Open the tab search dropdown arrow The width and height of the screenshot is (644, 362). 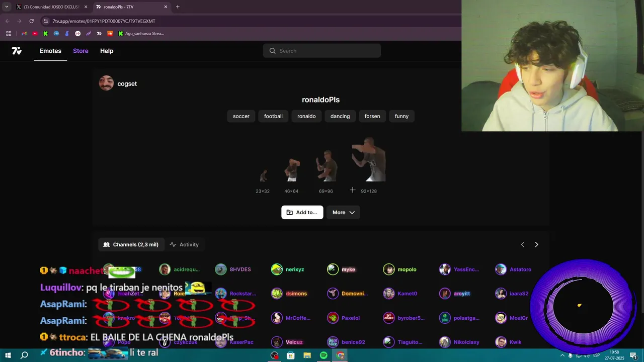coord(7,7)
